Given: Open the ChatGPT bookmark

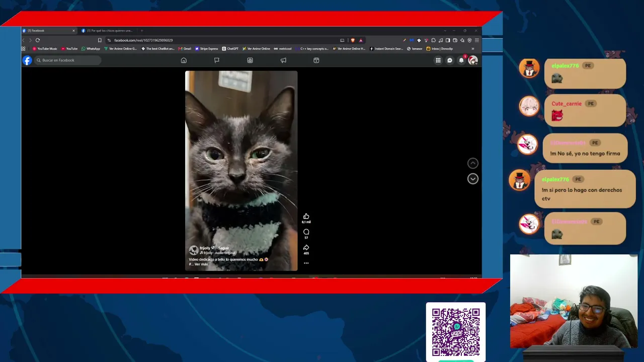Looking at the screenshot, I should [230, 49].
